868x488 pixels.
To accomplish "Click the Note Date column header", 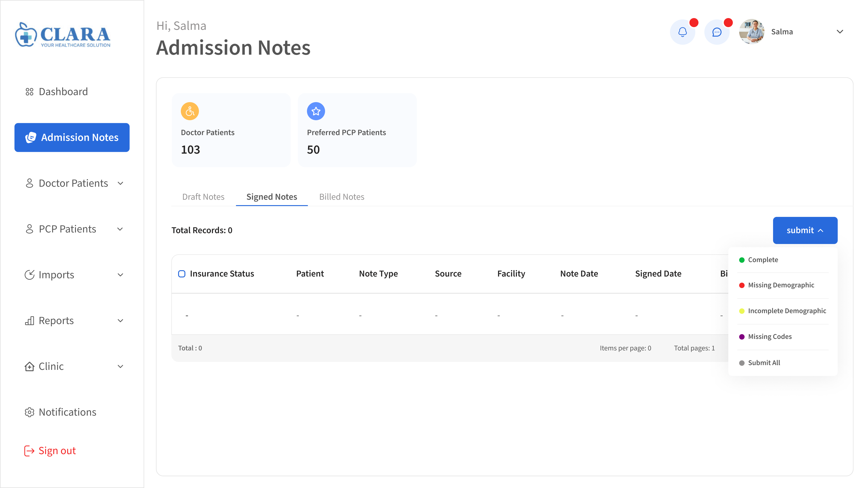I will pyautogui.click(x=579, y=274).
